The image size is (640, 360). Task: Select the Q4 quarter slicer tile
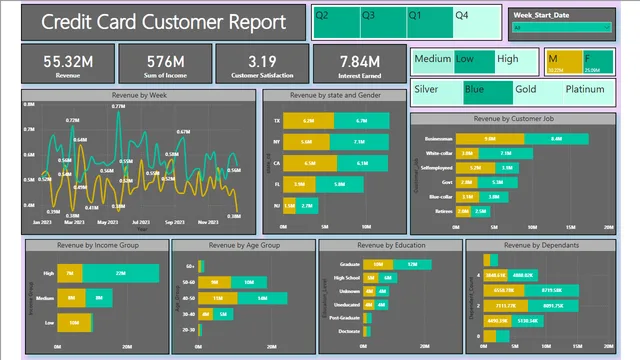click(x=476, y=22)
